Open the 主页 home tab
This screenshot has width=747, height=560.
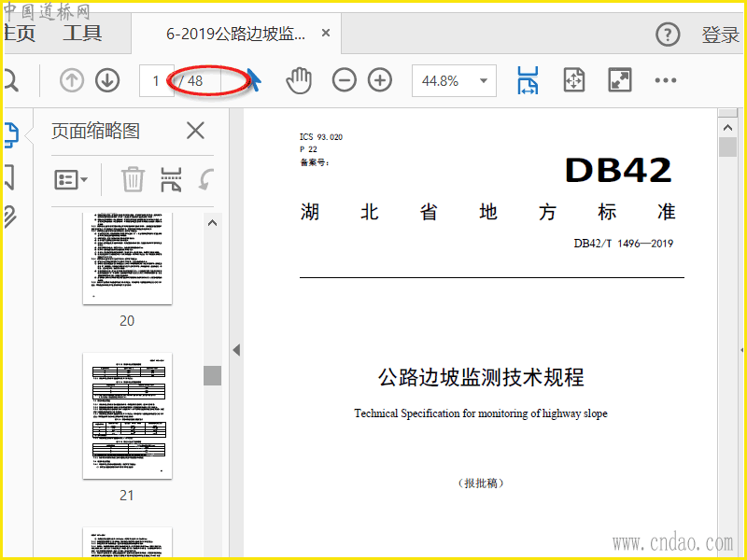coord(20,33)
